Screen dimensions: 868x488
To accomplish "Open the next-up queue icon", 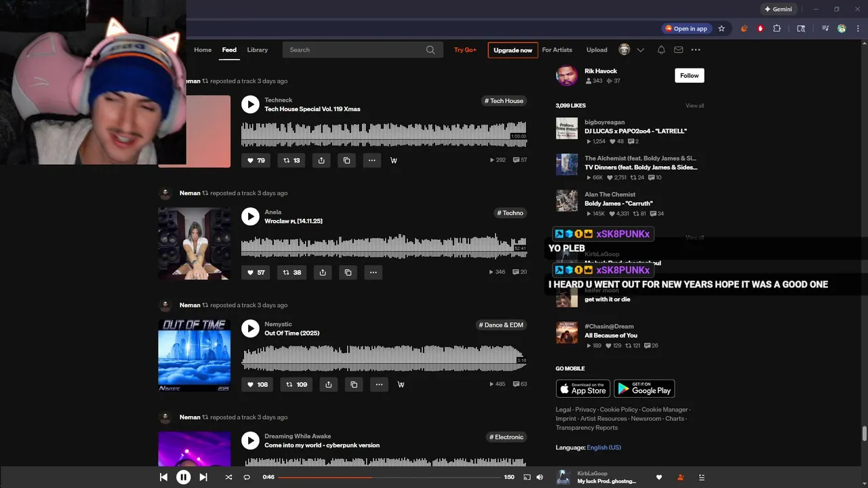I will 702,477.
